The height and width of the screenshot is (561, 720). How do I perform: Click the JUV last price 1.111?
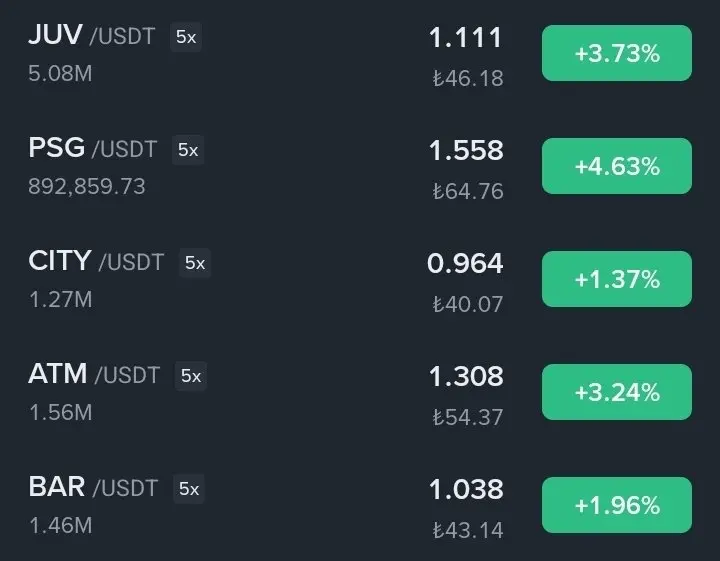coord(466,38)
